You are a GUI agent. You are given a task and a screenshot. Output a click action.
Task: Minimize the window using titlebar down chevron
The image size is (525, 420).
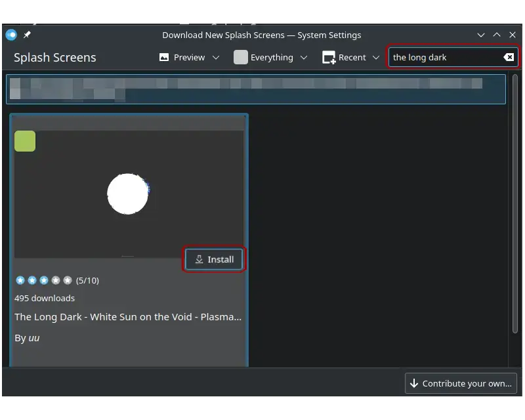coord(481,35)
